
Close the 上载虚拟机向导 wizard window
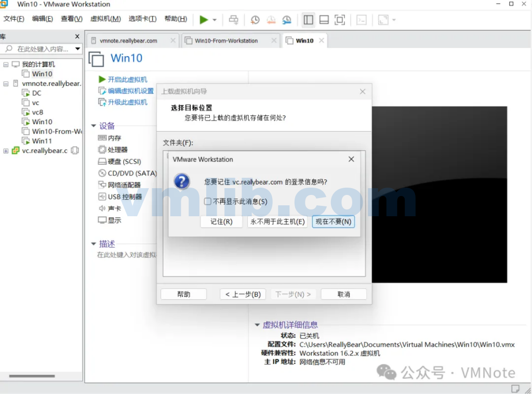pyautogui.click(x=363, y=91)
